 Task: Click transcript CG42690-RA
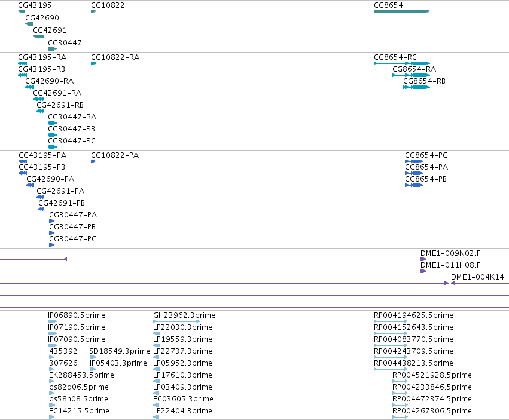point(50,81)
